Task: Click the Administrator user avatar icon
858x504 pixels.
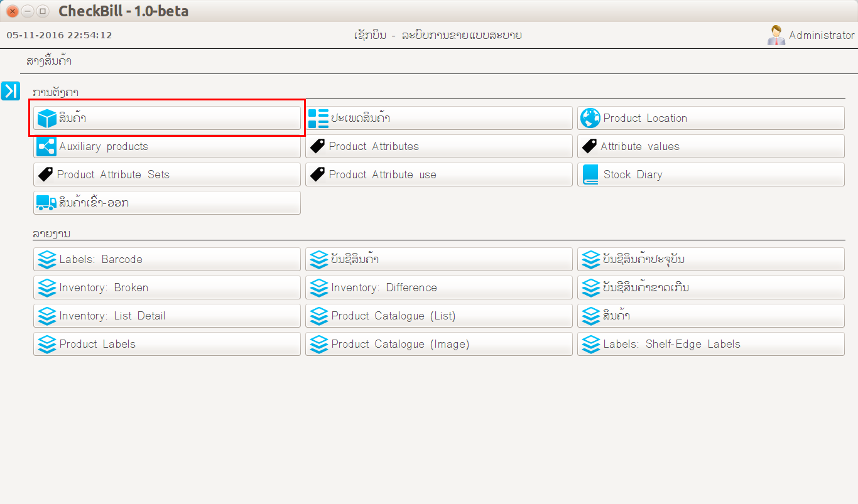Action: click(776, 35)
